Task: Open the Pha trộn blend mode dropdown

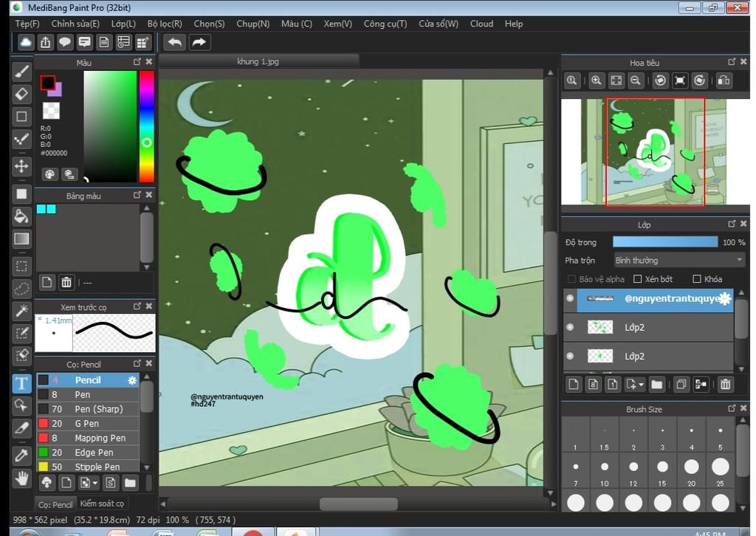Action: [679, 261]
